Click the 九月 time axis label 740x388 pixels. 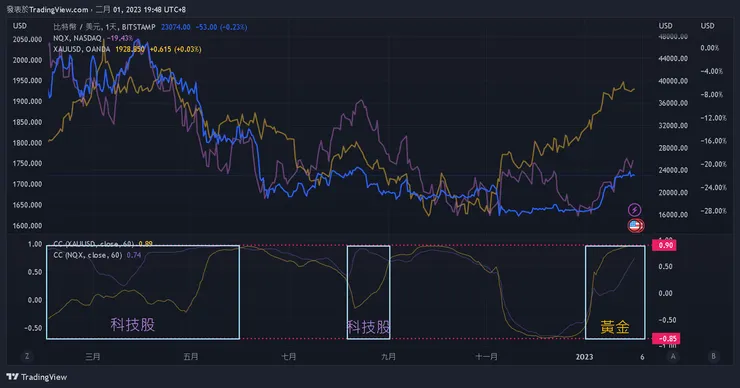pyautogui.click(x=388, y=357)
